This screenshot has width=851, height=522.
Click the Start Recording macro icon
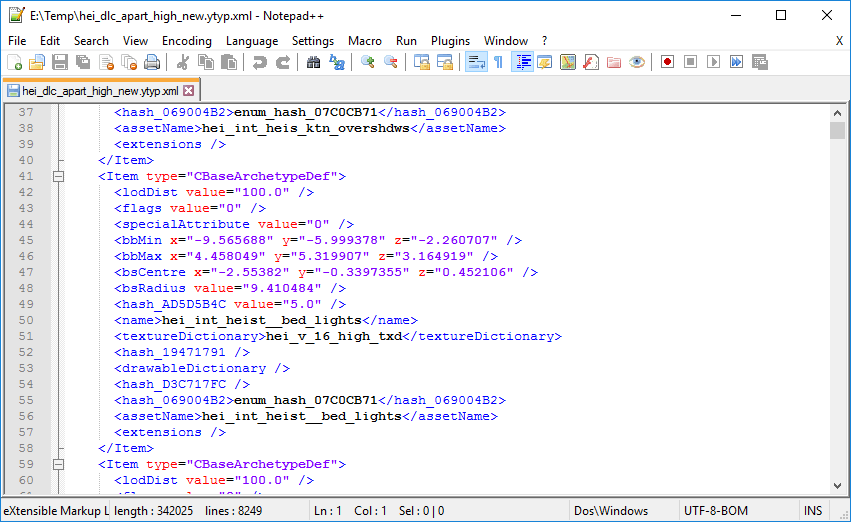[x=667, y=62]
